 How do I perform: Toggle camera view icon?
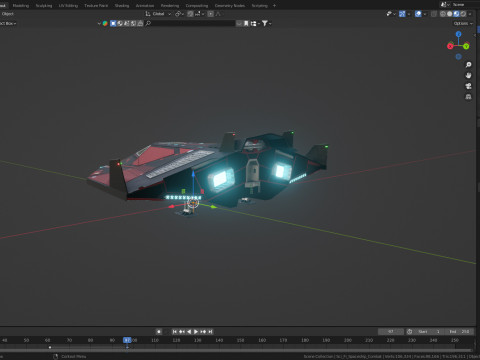[468, 86]
